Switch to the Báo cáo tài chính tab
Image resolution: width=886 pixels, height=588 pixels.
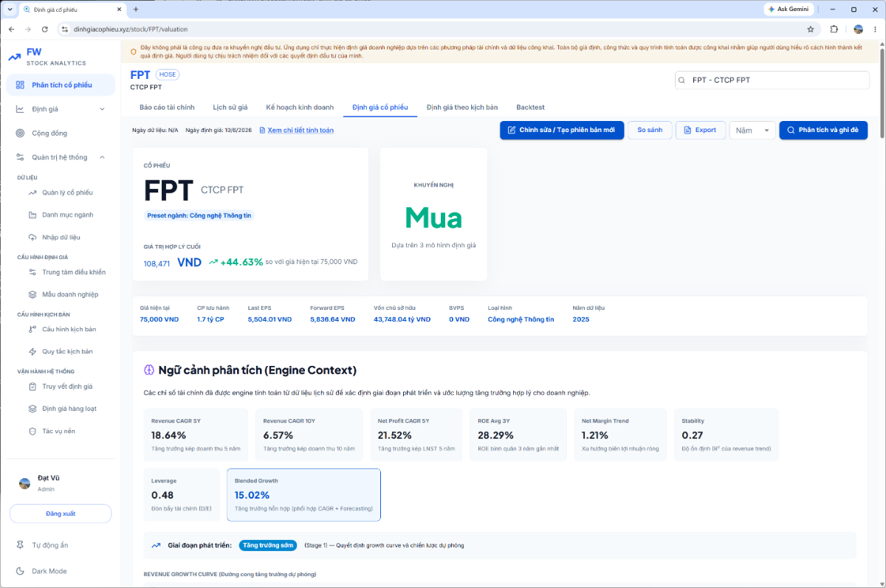point(167,107)
